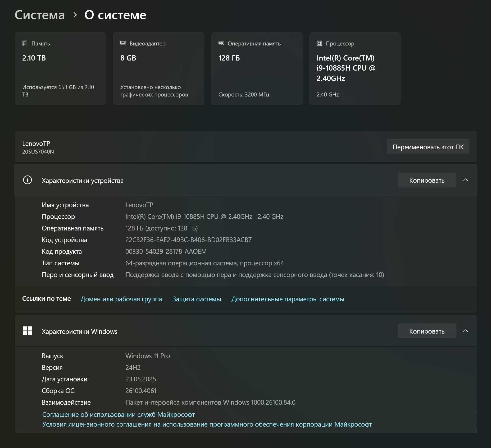
Task: Click OS build value 26100.4061
Action: point(141,391)
